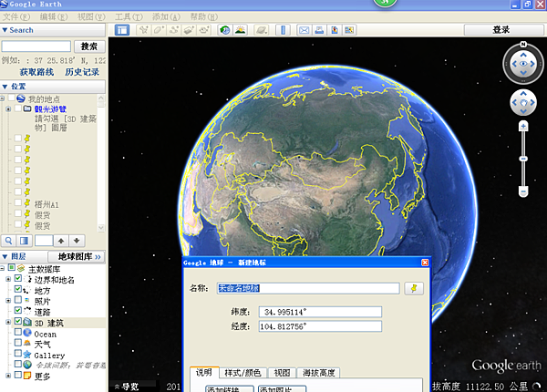Image resolution: width=547 pixels, height=392 pixels.
Task: Uncheck the 3D 建筑 layer checkbox
Action: click(x=18, y=321)
